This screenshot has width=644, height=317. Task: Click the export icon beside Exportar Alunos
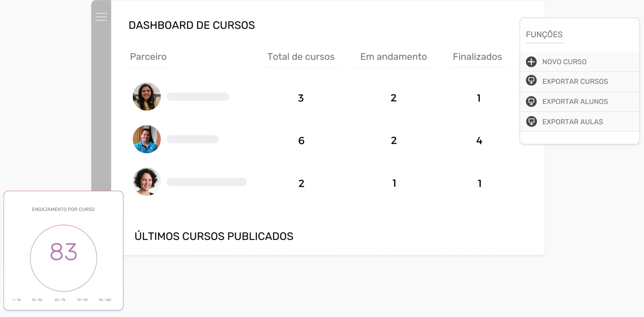pos(531,101)
